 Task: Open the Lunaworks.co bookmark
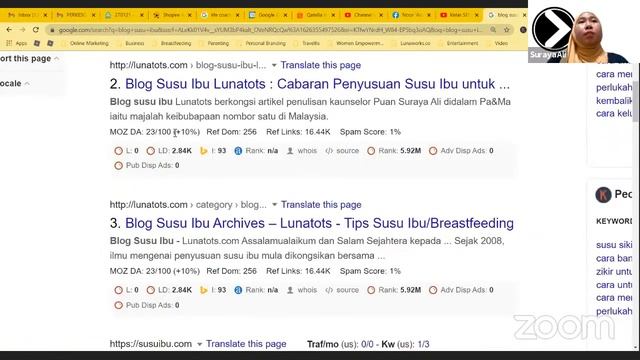pyautogui.click(x=411, y=43)
